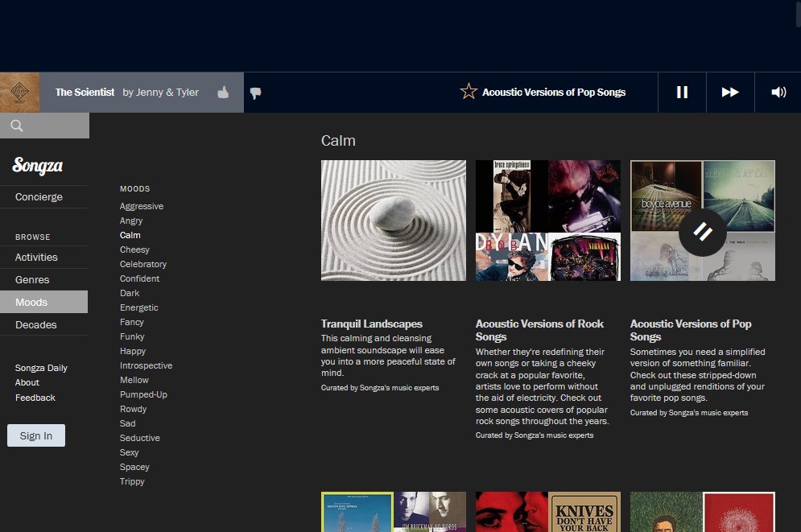Select the Dark mood
This screenshot has width=801, height=532.
[x=130, y=293]
